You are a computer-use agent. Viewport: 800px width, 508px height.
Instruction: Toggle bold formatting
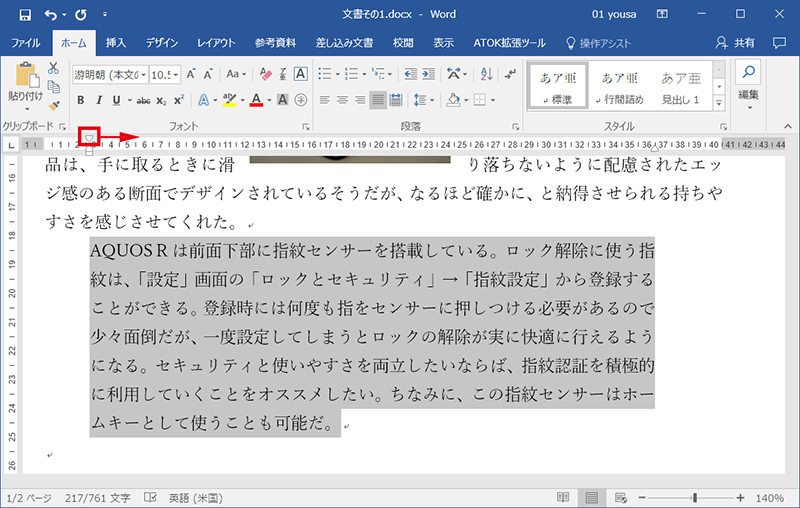81,100
